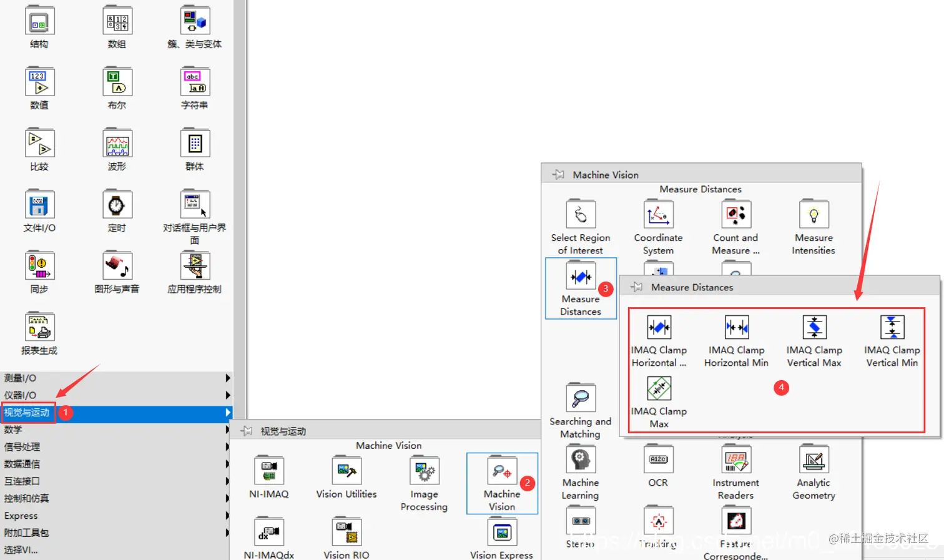Open the Tracking subpalette
Image resolution: width=944 pixels, height=560 pixels.
(658, 521)
